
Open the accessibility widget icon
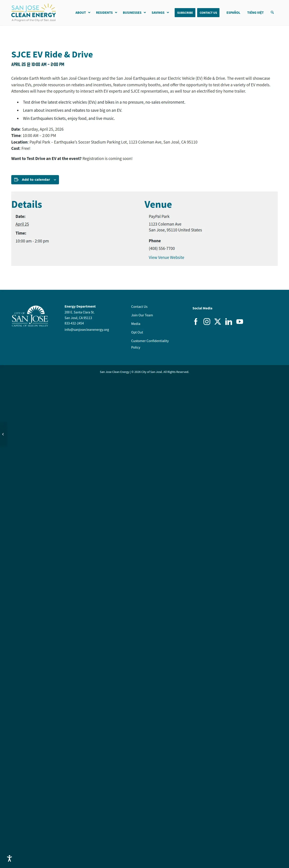tap(9, 858)
